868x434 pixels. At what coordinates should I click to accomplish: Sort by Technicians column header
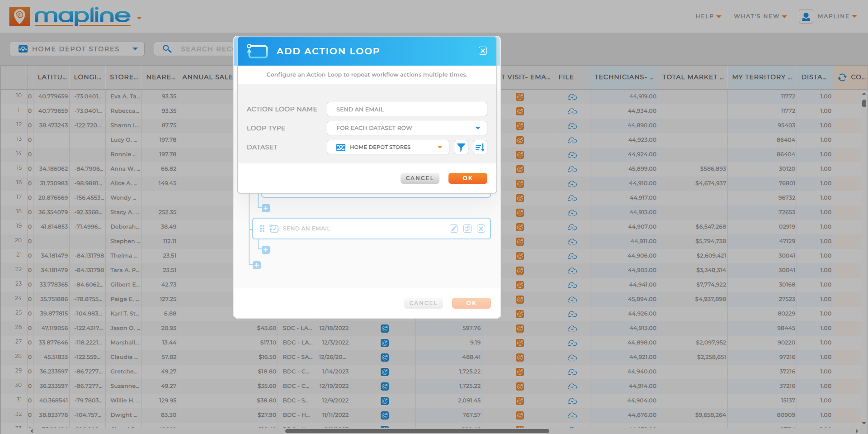pos(623,77)
